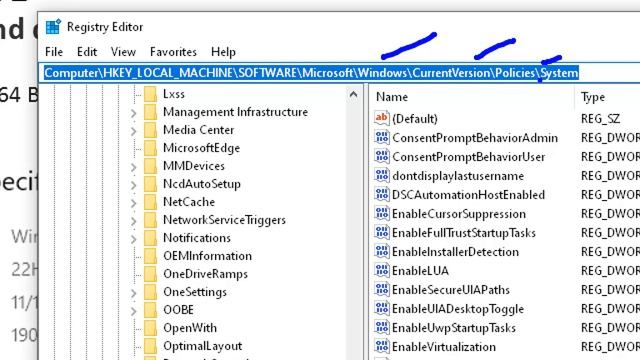The width and height of the screenshot is (640, 360).
Task: Select the EnableUIADesktopToggle value name
Action: tap(458, 309)
